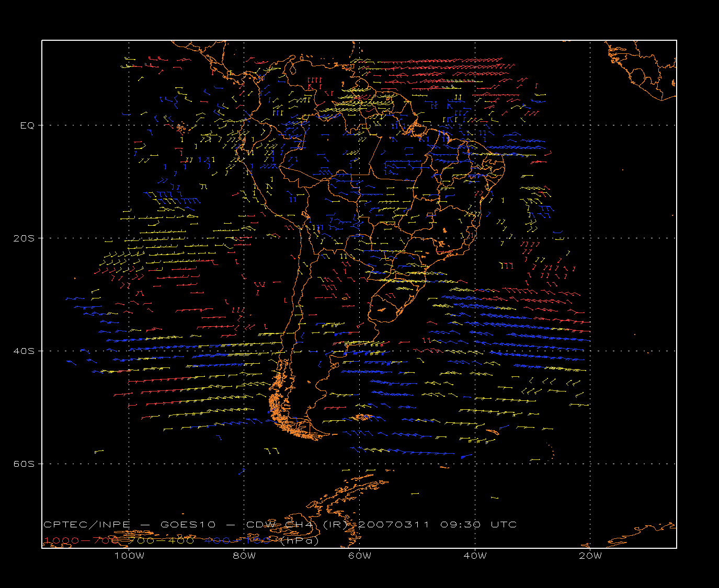Click the 09:30 UTC time text
Image resolution: width=719 pixels, height=588 pixels.
pos(478,525)
